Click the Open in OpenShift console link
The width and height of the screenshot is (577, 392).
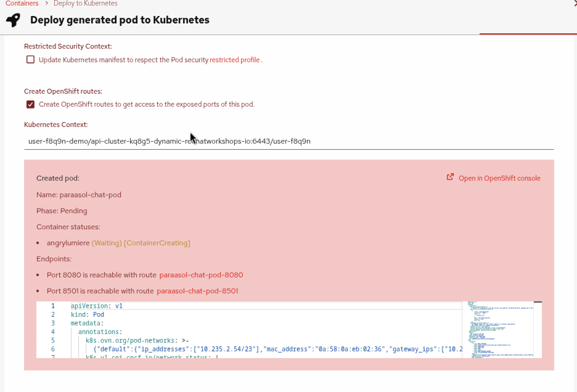coord(499,178)
